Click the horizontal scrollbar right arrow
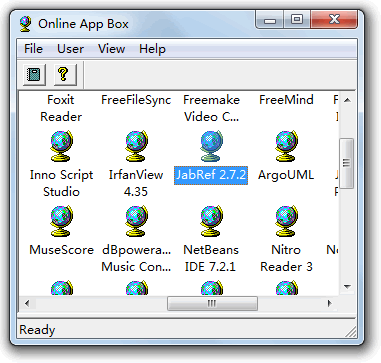This screenshot has height=363, width=381. tap(330, 303)
